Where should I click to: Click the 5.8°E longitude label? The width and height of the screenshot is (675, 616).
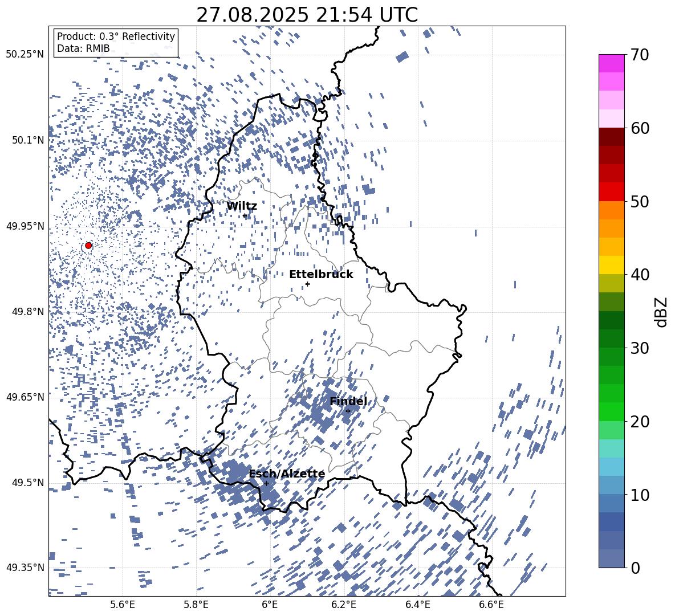pyautogui.click(x=196, y=605)
